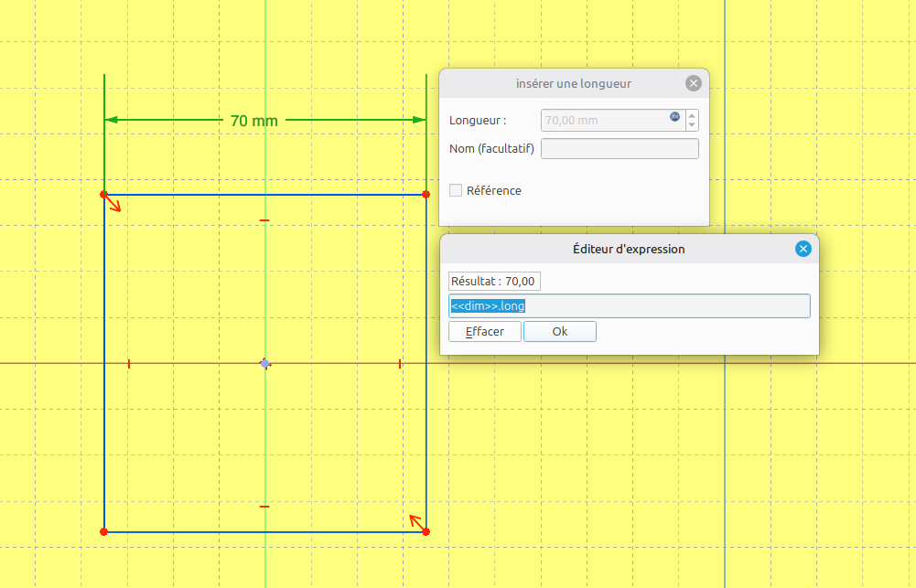The image size is (916, 588).
Task: Close the insérer une longueur dialog
Action: 693,83
